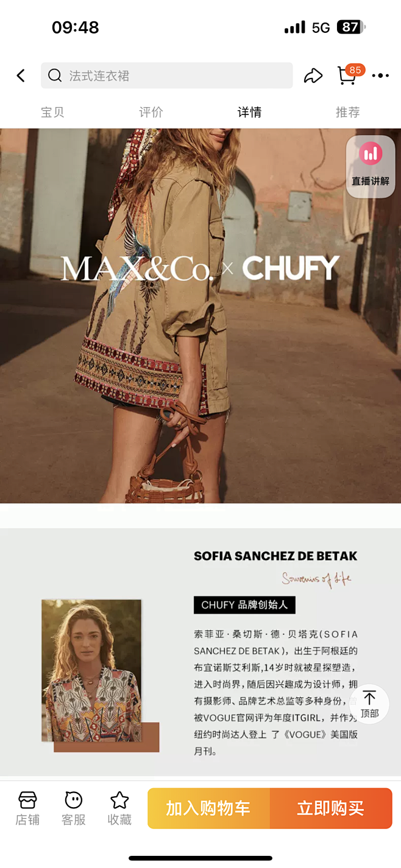The height and width of the screenshot is (868, 401).
Task: Tap Sofia Sanchez de Betak portrait photo
Action: tap(91, 670)
